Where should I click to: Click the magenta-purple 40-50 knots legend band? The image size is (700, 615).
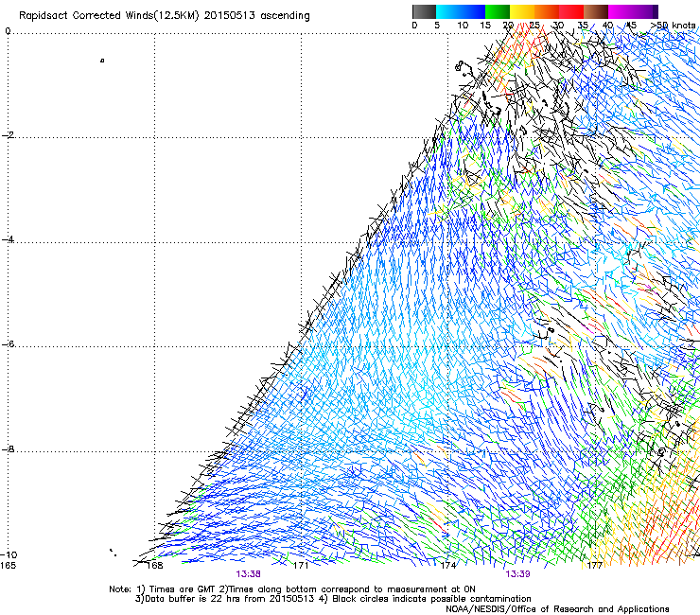[x=633, y=11]
